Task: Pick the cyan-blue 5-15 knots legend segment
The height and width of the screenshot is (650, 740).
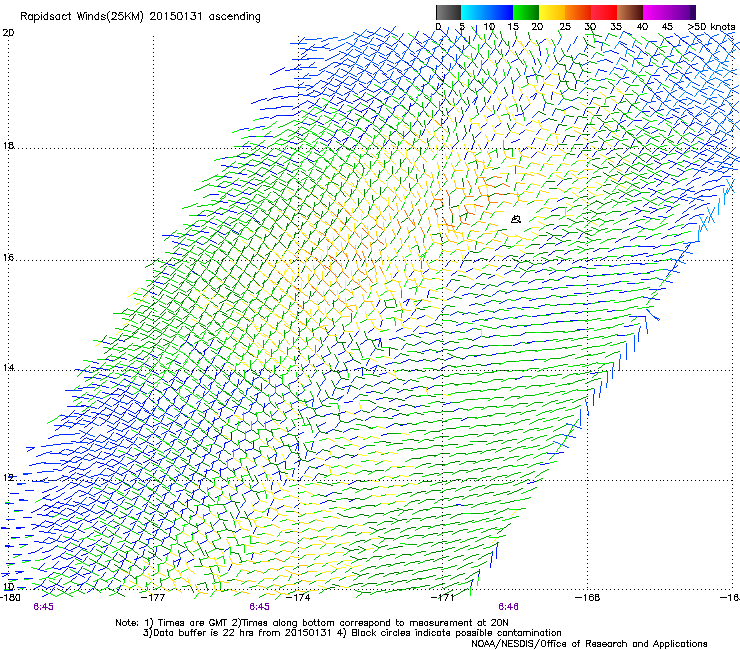Action: pyautogui.click(x=487, y=12)
